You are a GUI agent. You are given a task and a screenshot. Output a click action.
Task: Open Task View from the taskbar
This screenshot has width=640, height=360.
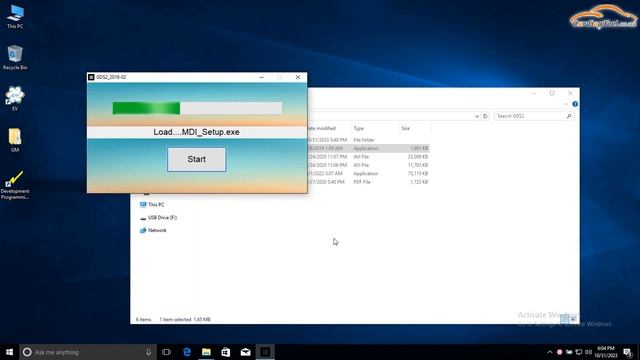(x=166, y=352)
